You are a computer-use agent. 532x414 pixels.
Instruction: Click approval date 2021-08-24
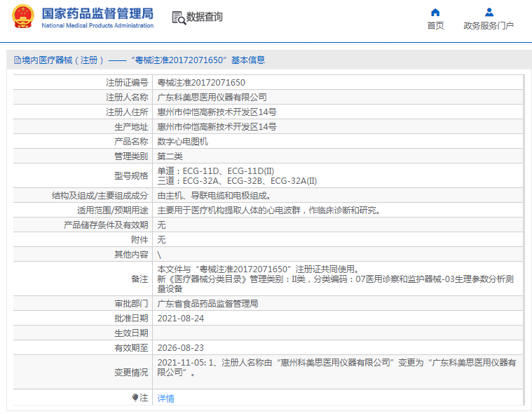181,319
